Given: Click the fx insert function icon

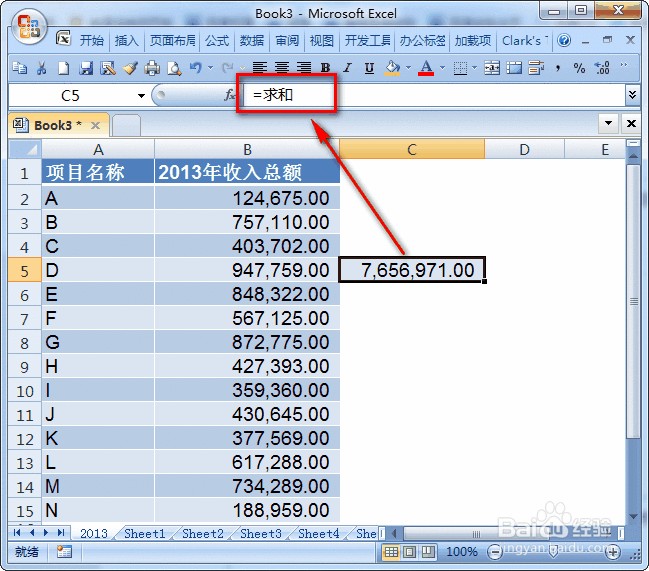Looking at the screenshot, I should (x=229, y=95).
